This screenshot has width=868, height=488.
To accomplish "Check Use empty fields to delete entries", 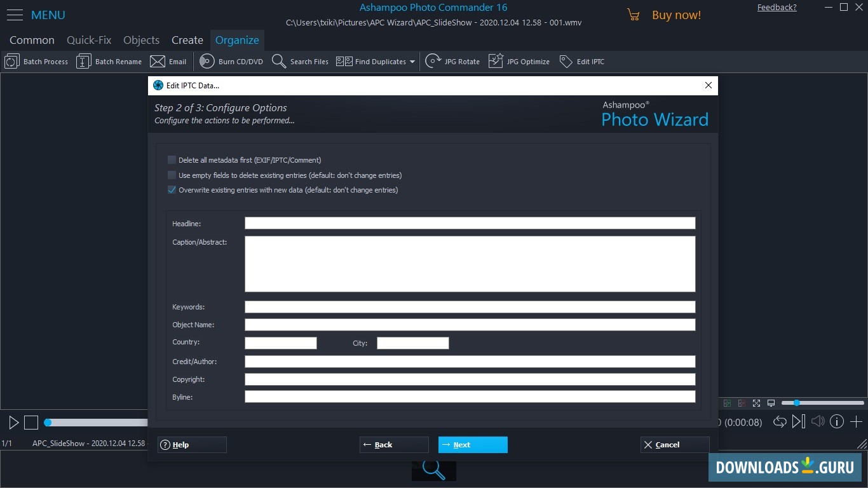I will [172, 175].
